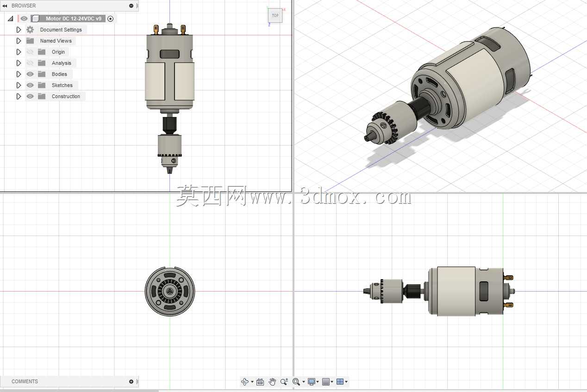This screenshot has width=587, height=392.
Task: Expand the Analysis folder node
Action: coord(19,63)
